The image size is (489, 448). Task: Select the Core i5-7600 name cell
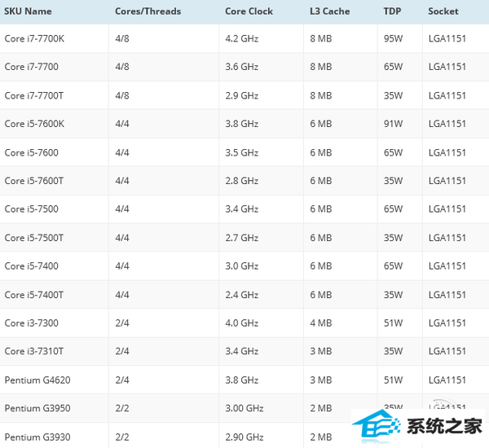pos(31,153)
